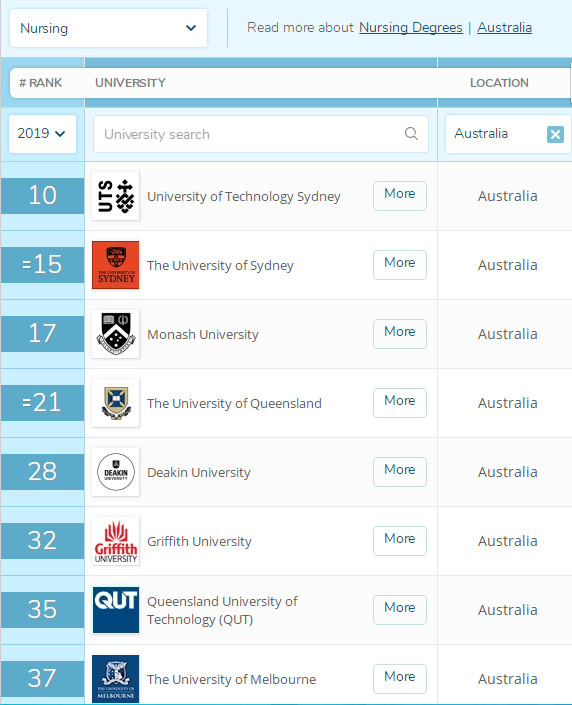The image size is (572, 705).
Task: Click the University of Sydney logo
Action: pos(116,265)
